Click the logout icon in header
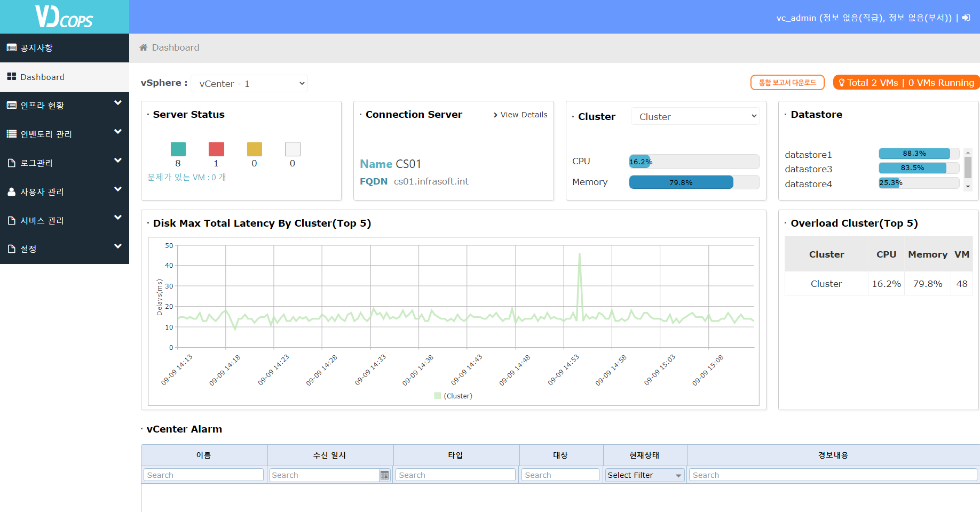 [966, 18]
